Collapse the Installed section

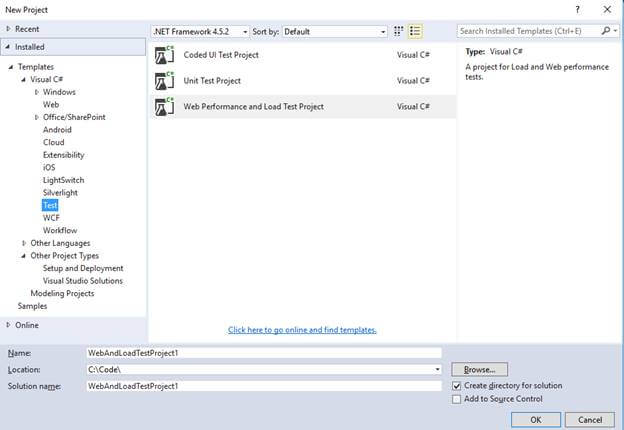pyautogui.click(x=8, y=47)
